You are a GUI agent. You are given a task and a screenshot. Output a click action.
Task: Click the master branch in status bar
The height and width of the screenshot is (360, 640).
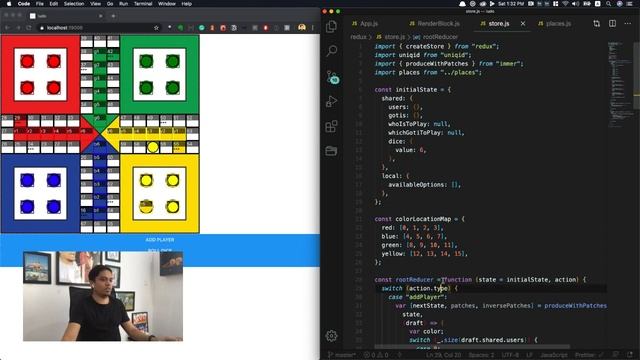pyautogui.click(x=342, y=355)
